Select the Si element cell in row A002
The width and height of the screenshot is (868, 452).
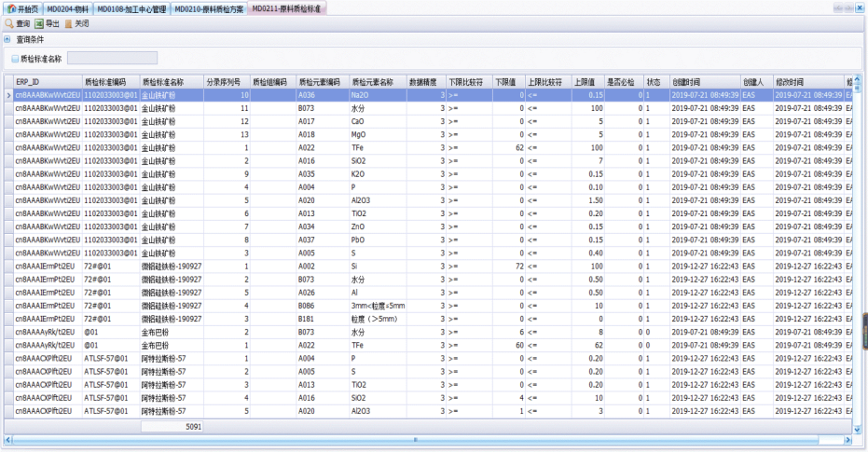[379, 267]
